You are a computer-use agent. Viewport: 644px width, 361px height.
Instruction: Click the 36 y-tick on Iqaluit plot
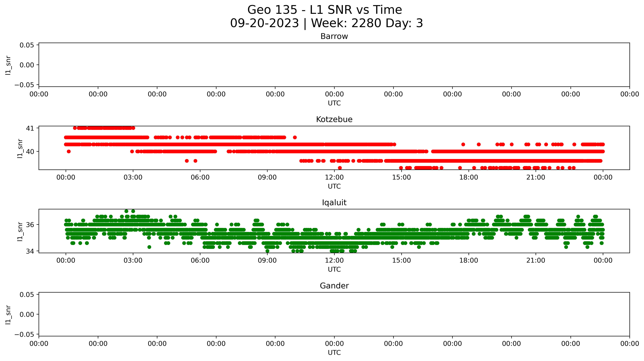pyautogui.click(x=30, y=225)
